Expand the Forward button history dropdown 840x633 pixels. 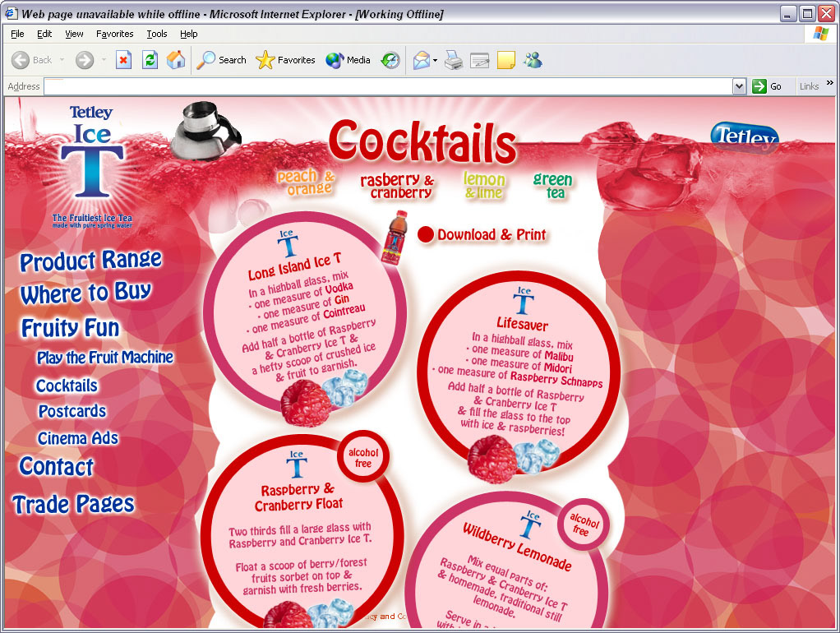click(104, 60)
